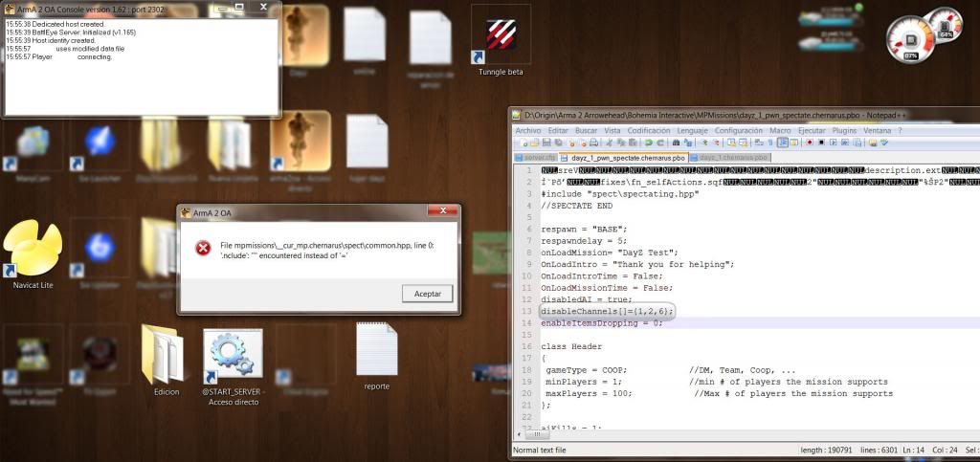Click 'length : 190791' in status bar

tap(828, 450)
